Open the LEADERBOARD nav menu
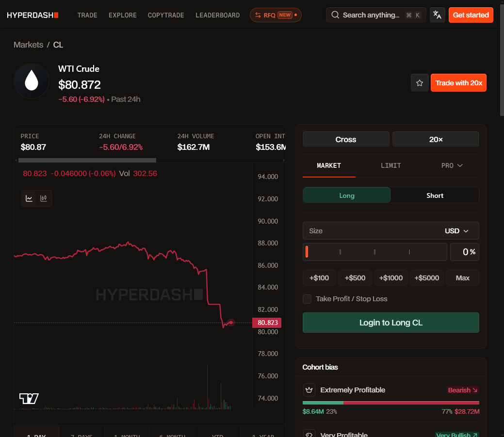Image resolution: width=504 pixels, height=437 pixels. pos(218,15)
